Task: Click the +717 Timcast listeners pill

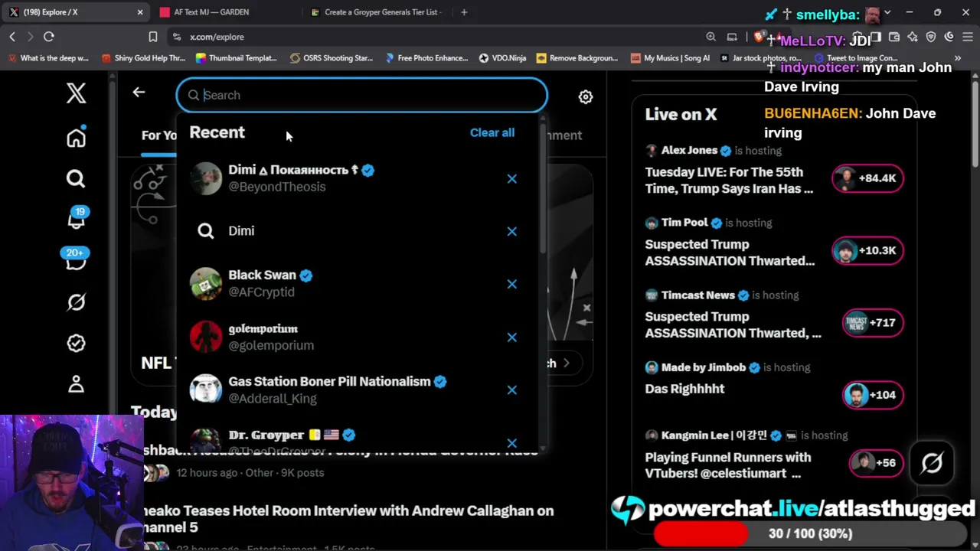Action: 872,323
